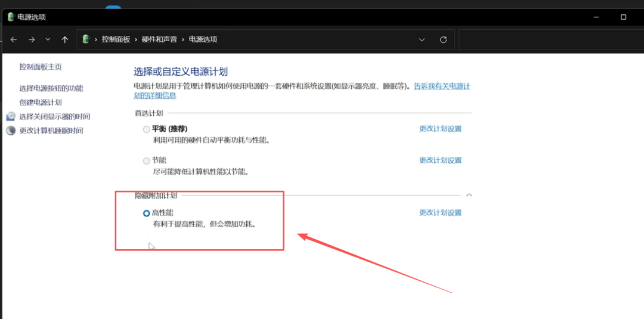Image resolution: width=644 pixels, height=319 pixels.
Task: Click the power options title bar icon
Action: tap(10, 17)
